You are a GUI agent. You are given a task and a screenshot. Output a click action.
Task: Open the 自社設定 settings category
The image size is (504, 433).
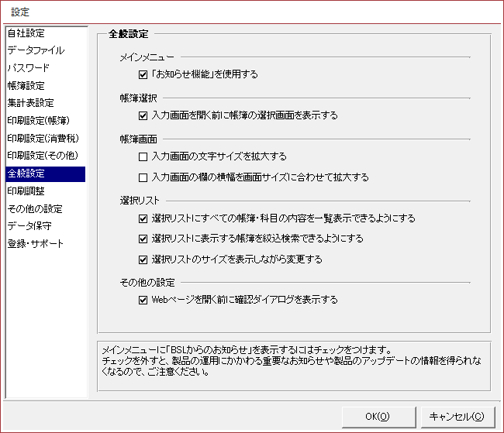26,33
